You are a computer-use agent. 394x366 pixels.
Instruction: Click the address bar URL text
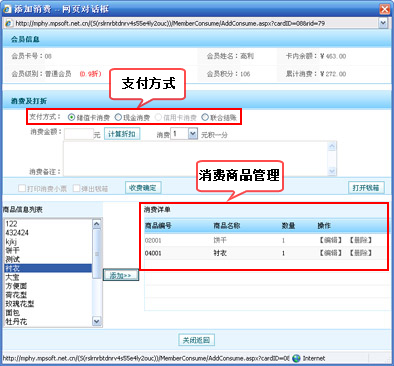point(170,23)
